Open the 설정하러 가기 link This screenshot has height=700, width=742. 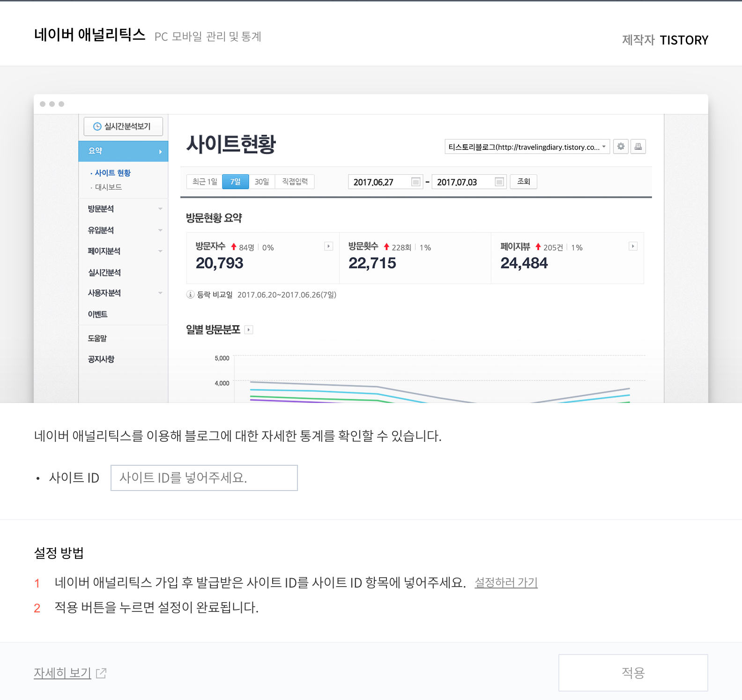(506, 582)
